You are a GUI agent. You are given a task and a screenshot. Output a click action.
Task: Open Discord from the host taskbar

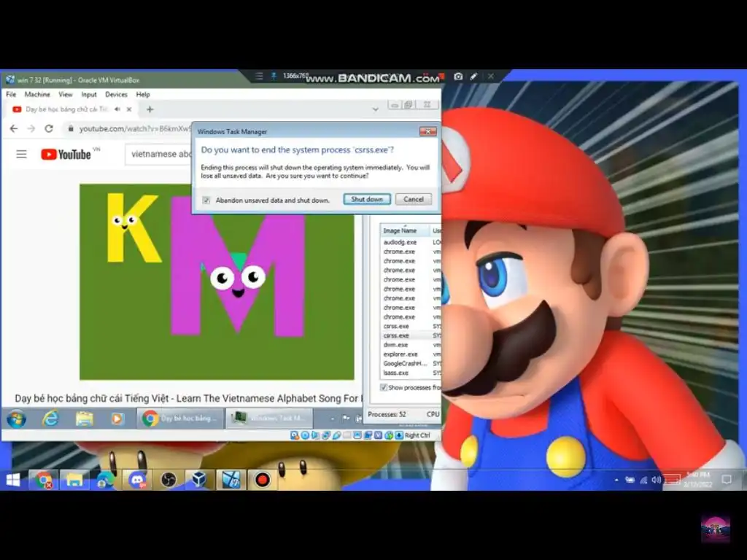tap(137, 480)
